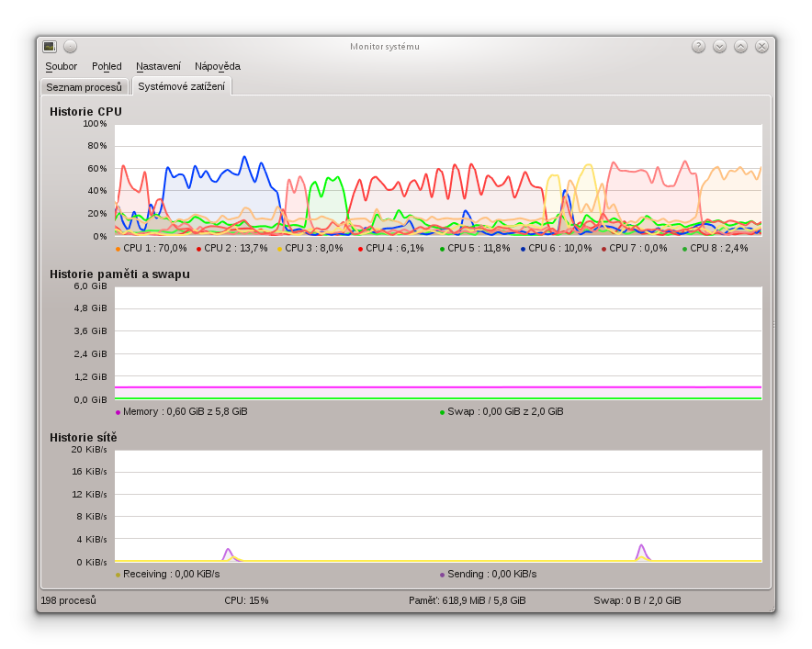Viewport: 812px width, 649px height.
Task: Click the CPU: 15% status bar entry
Action: (246, 600)
